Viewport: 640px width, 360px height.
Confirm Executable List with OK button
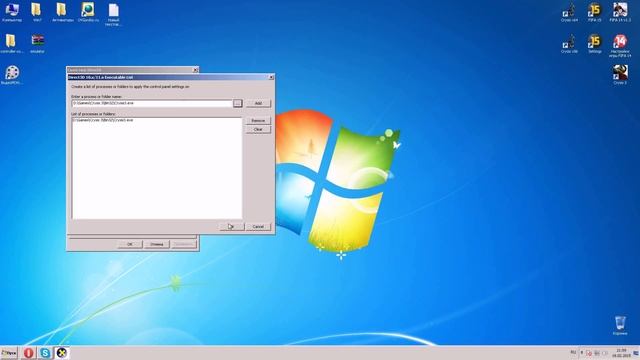[232, 227]
